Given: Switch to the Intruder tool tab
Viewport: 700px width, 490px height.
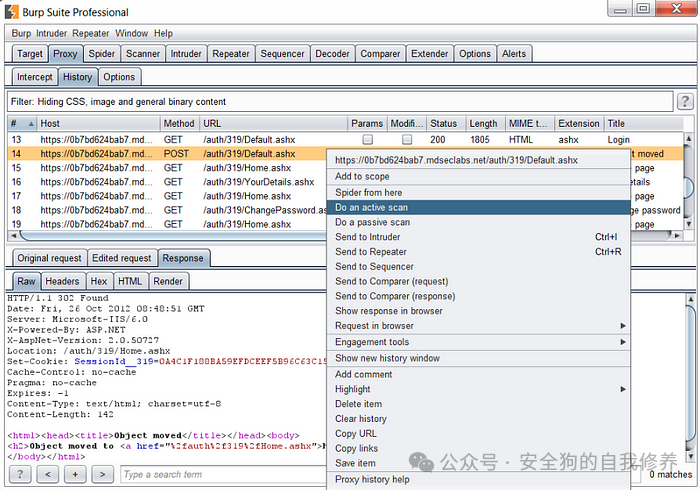Looking at the screenshot, I should click(186, 54).
